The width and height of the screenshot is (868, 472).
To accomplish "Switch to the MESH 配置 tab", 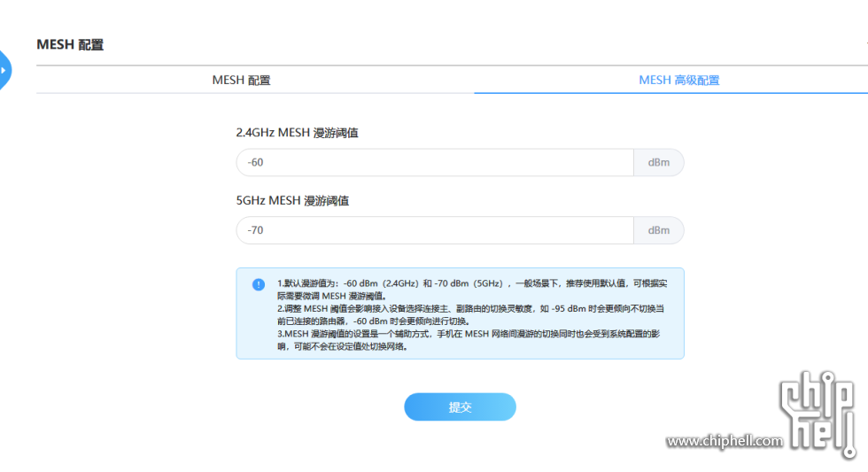I will pyautogui.click(x=241, y=80).
